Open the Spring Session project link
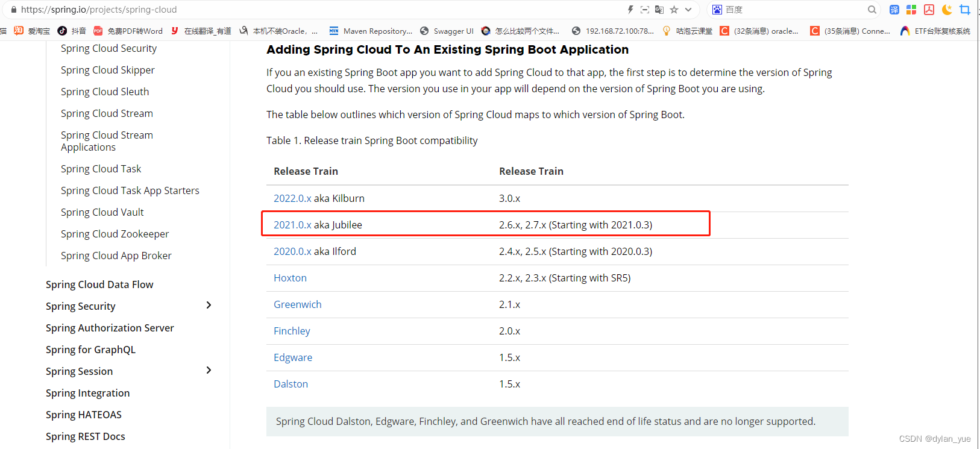Screen dimensions: 980x449 80,371
